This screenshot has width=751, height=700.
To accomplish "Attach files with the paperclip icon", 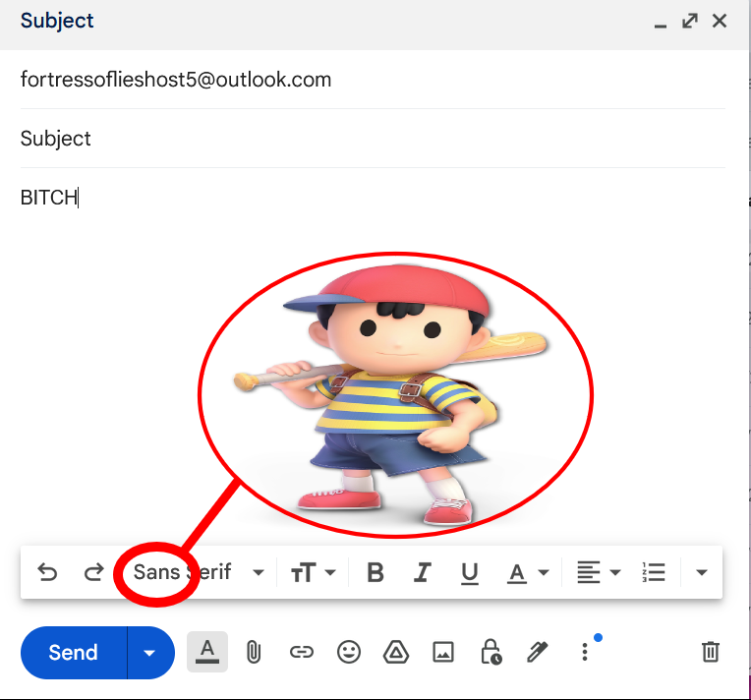I will point(254,652).
